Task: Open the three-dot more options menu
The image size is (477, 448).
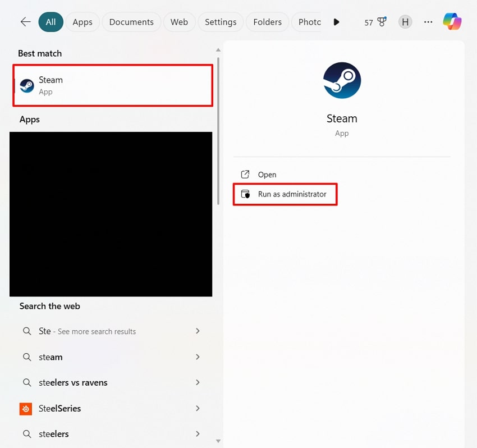Action: click(428, 22)
